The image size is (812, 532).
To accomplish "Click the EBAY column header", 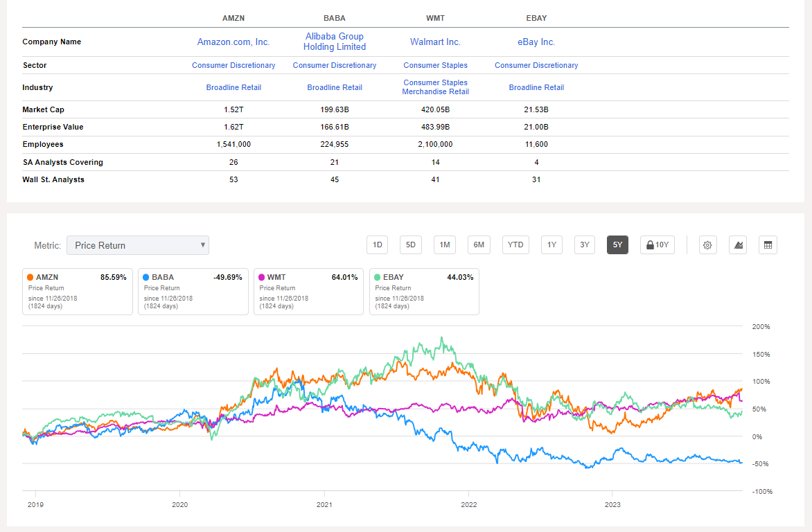I will 536,18.
